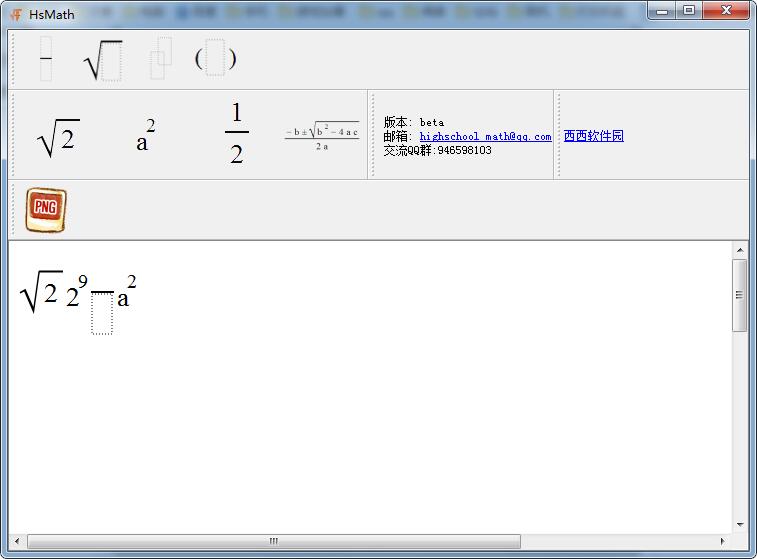Close the HsMath window
The image size is (757, 559).
[x=726, y=11]
